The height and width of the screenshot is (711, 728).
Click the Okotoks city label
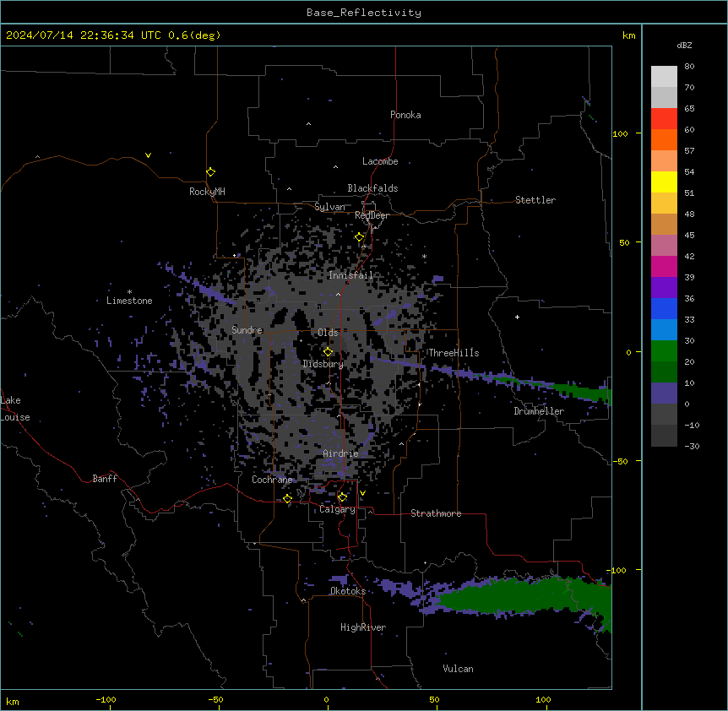(348, 591)
